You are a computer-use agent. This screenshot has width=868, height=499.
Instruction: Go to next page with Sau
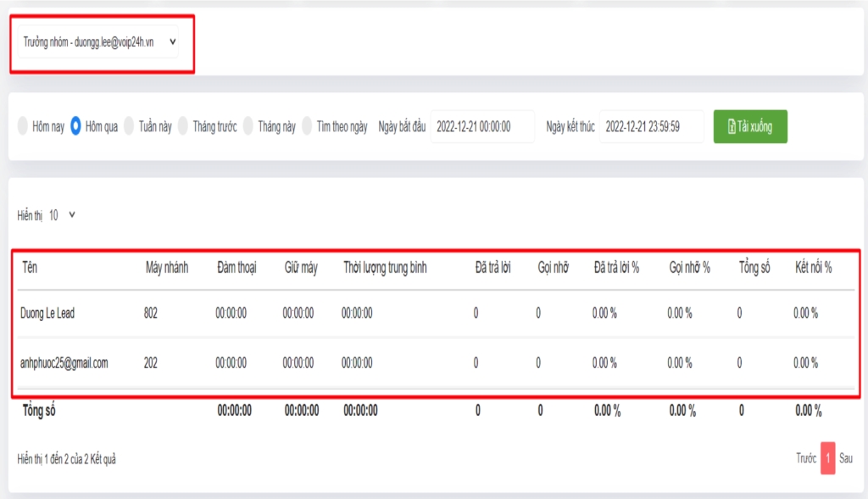(846, 458)
